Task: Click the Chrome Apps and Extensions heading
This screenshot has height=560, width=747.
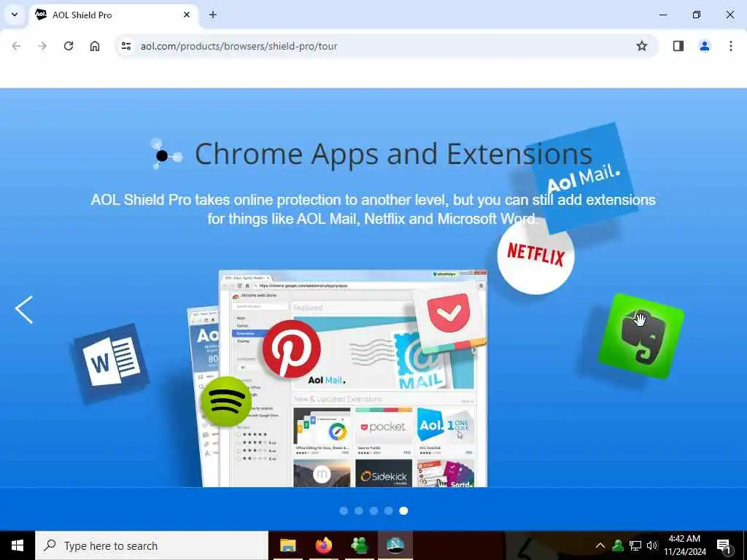Action: pos(393,154)
